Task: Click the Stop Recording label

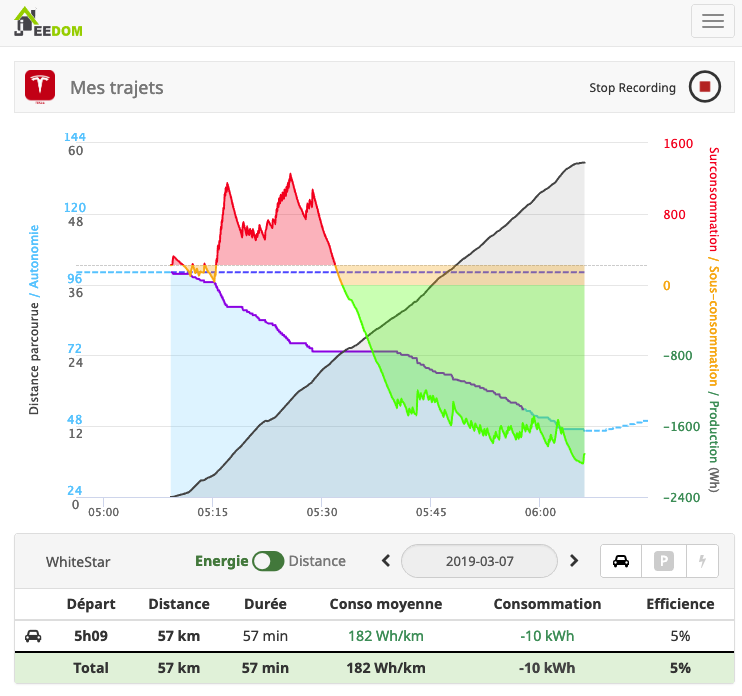Action: tap(632, 88)
